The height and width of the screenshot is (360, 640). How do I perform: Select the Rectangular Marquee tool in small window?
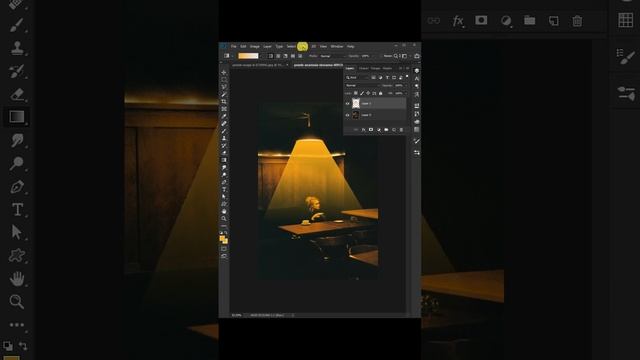point(224,79)
